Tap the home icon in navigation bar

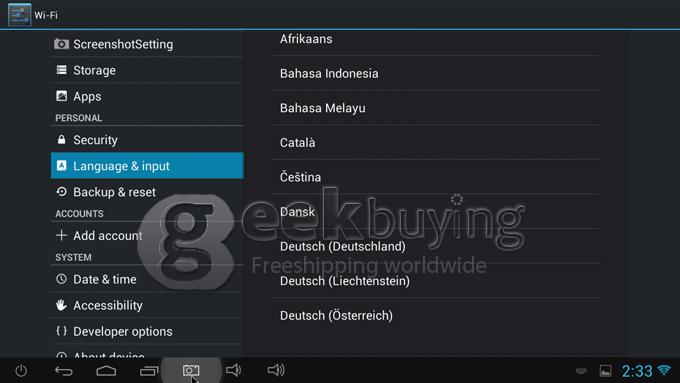point(106,370)
